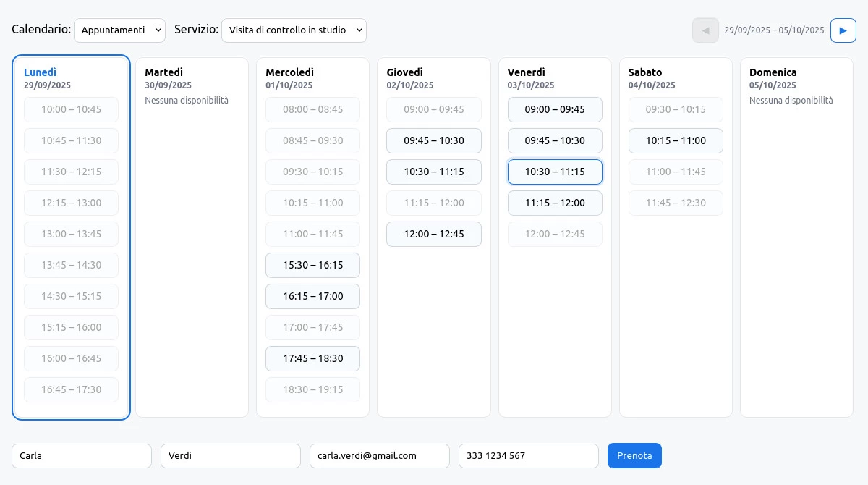Pick Friday 11:15 – 12:00 slot

coord(555,203)
